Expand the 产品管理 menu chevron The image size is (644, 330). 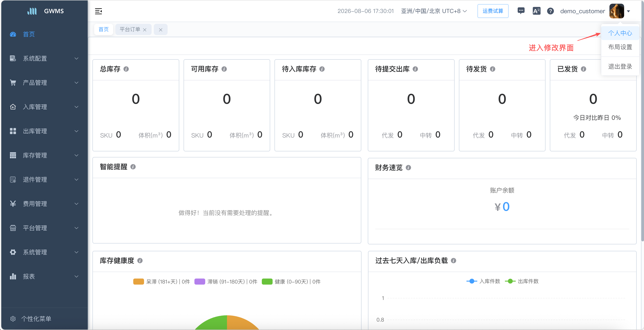[76, 83]
